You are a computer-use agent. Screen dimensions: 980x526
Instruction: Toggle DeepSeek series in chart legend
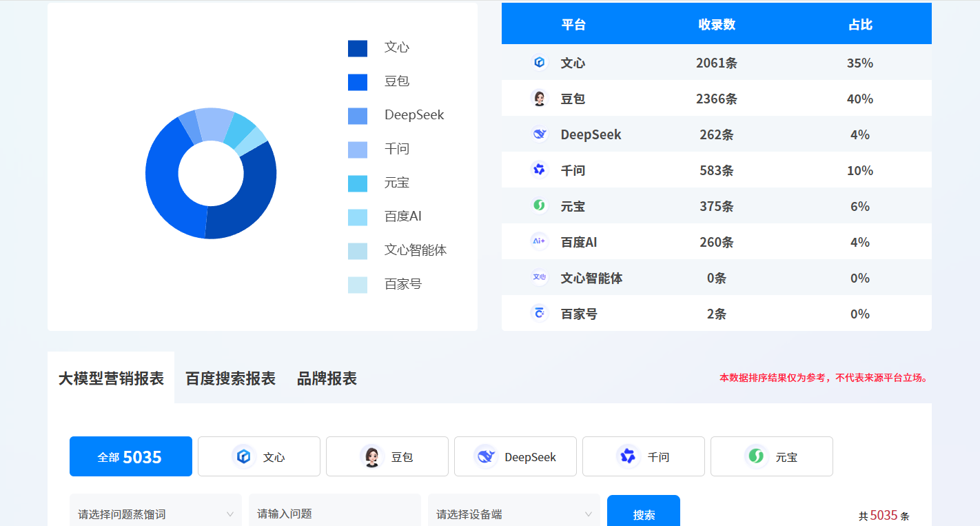[x=414, y=115]
